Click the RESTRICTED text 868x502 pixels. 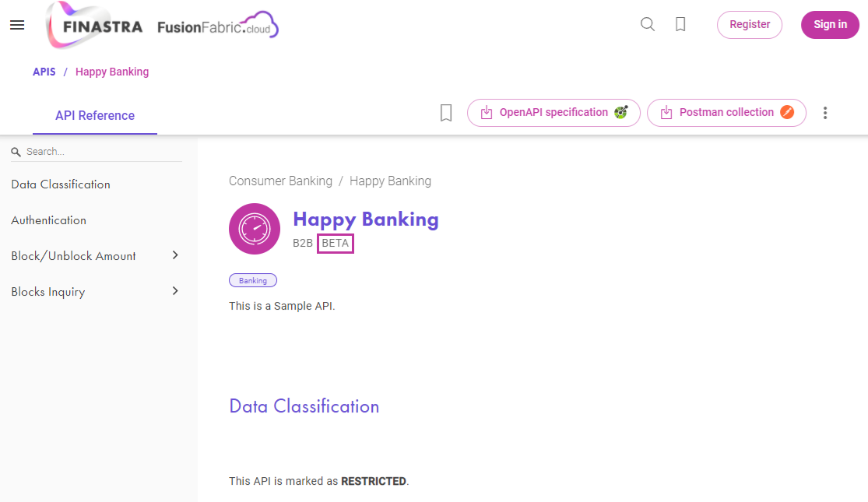pos(374,482)
